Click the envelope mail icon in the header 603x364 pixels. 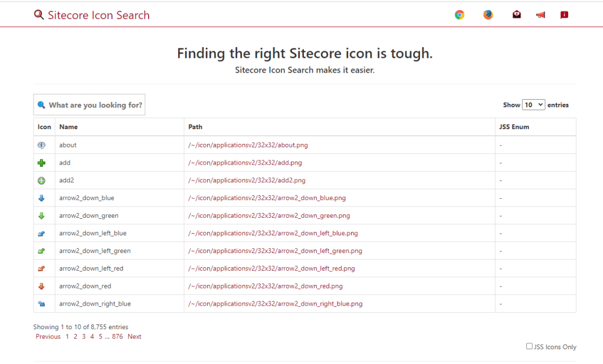click(x=517, y=15)
